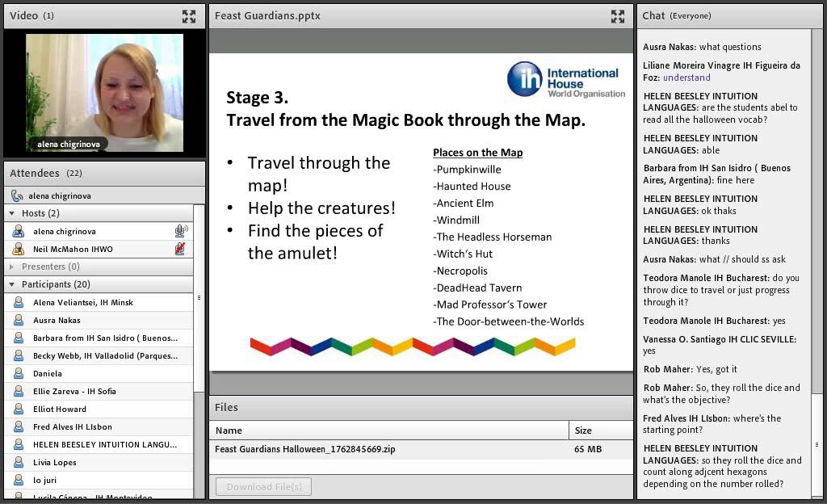Sort files by the Size column header
827x504 pixels.
coord(601,430)
